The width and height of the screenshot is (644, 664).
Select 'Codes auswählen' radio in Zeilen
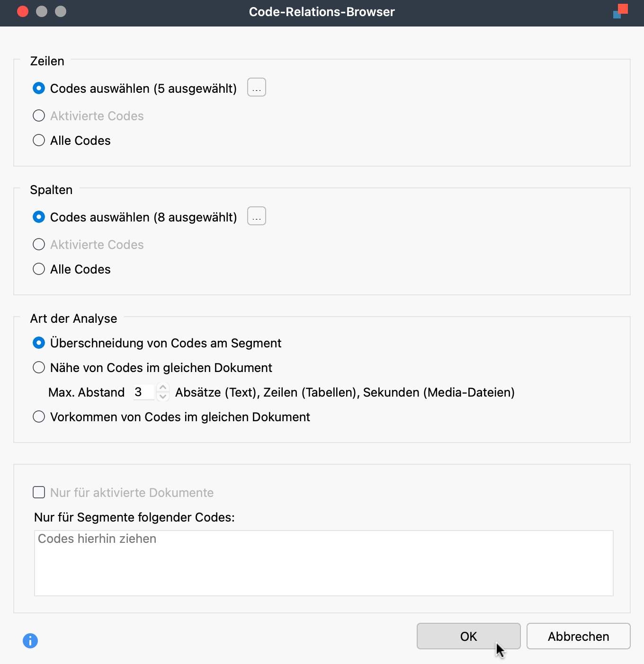pyautogui.click(x=39, y=89)
